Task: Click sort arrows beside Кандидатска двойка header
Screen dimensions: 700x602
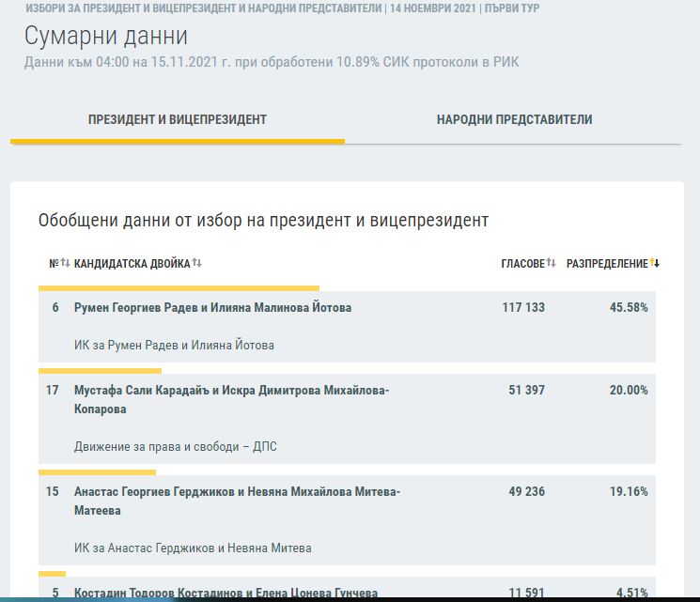Action: (197, 264)
